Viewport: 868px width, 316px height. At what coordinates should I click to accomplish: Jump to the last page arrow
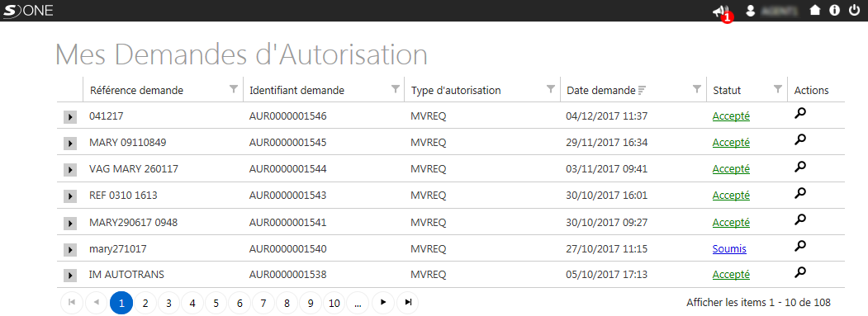pos(408,302)
